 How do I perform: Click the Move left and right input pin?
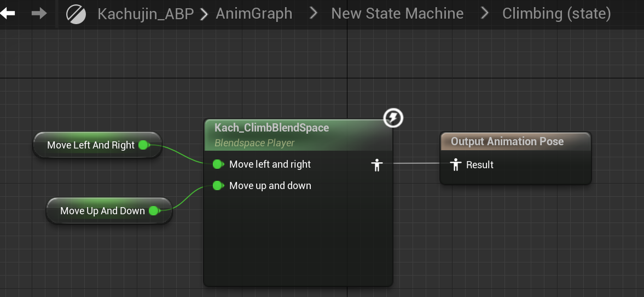[218, 164]
